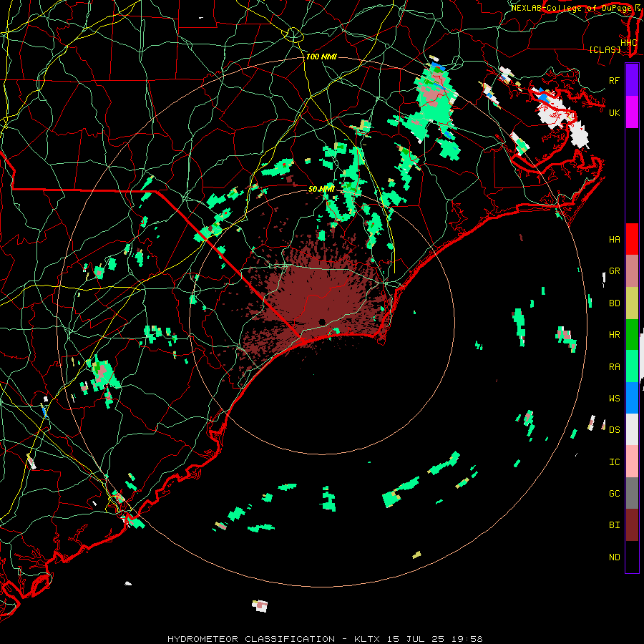The image size is (644, 644).
Task: Select the gray GC legend swatch
Action: pyautogui.click(x=632, y=493)
